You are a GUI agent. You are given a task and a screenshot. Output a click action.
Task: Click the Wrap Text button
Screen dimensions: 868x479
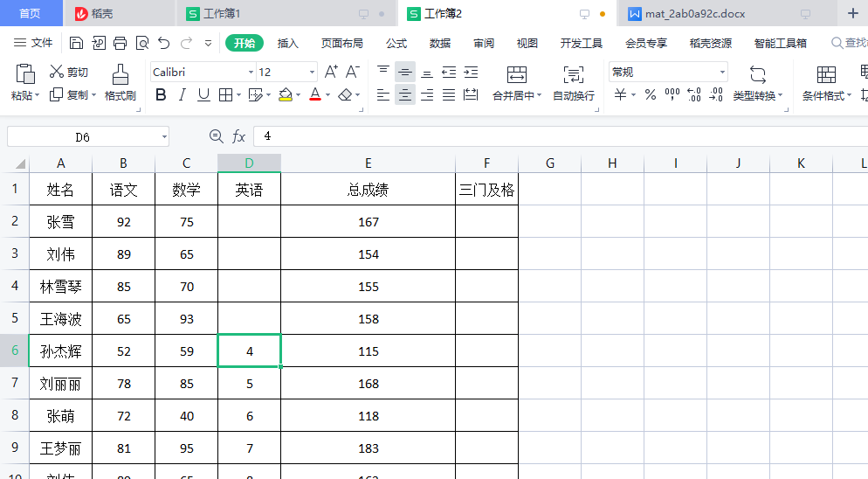574,83
